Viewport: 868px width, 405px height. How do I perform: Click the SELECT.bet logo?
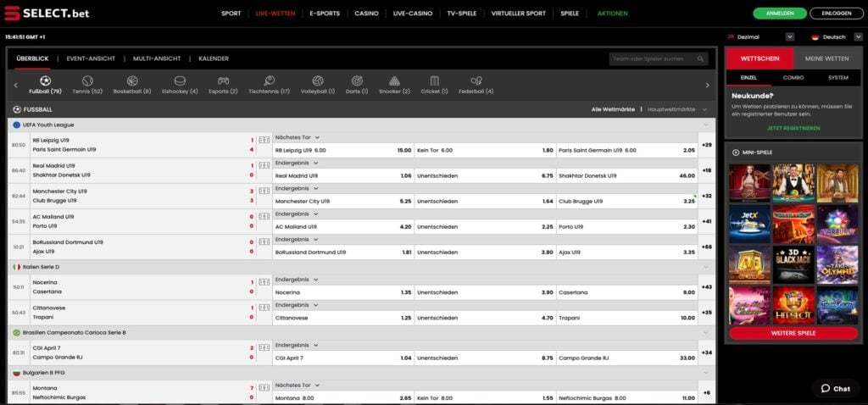(47, 14)
